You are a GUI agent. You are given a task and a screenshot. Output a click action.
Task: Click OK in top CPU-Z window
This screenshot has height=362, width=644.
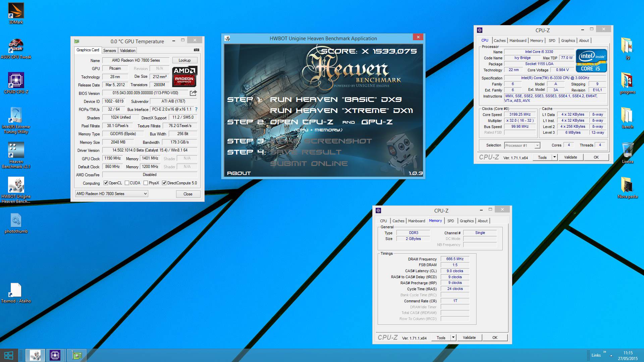[596, 157]
